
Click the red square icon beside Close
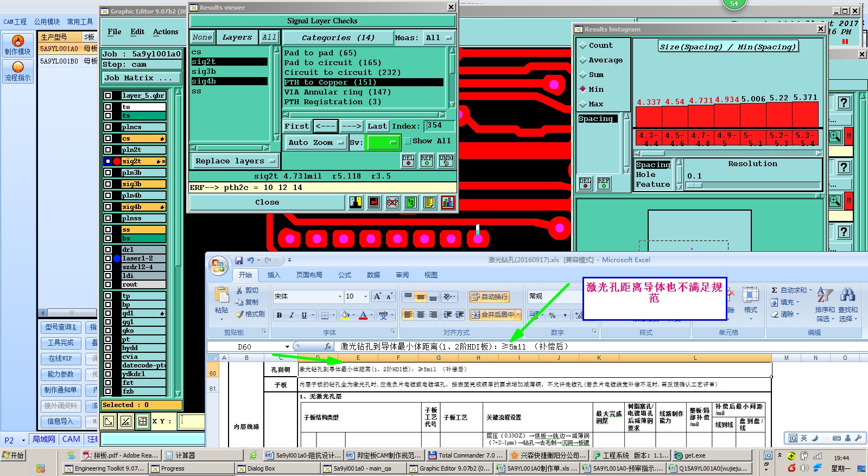(374, 202)
